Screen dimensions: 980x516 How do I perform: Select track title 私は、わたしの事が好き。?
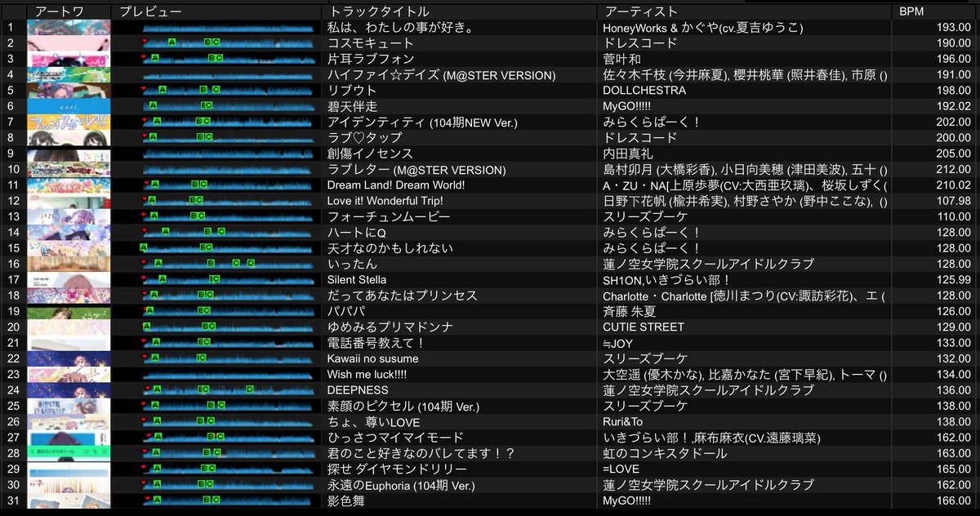(401, 27)
